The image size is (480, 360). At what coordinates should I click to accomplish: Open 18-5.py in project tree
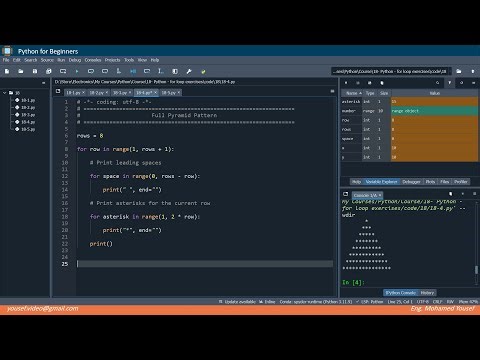[28, 129]
